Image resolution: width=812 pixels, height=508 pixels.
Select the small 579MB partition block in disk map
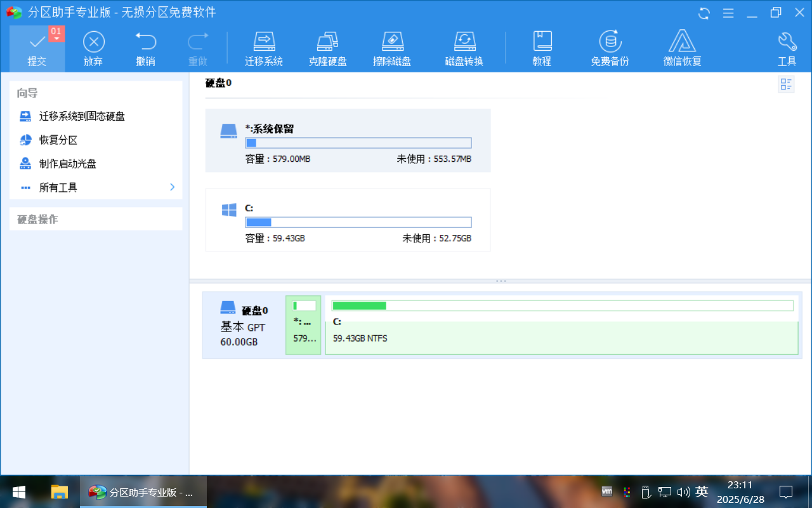click(x=303, y=325)
